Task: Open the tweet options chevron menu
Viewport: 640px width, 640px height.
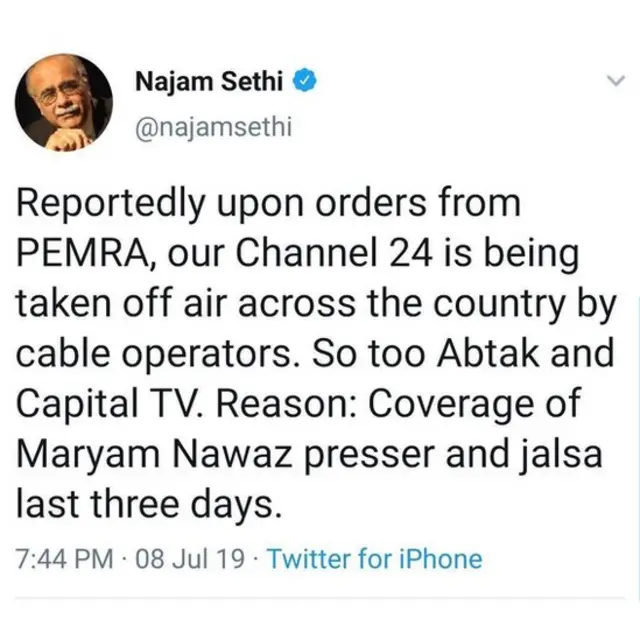Action: tap(613, 83)
